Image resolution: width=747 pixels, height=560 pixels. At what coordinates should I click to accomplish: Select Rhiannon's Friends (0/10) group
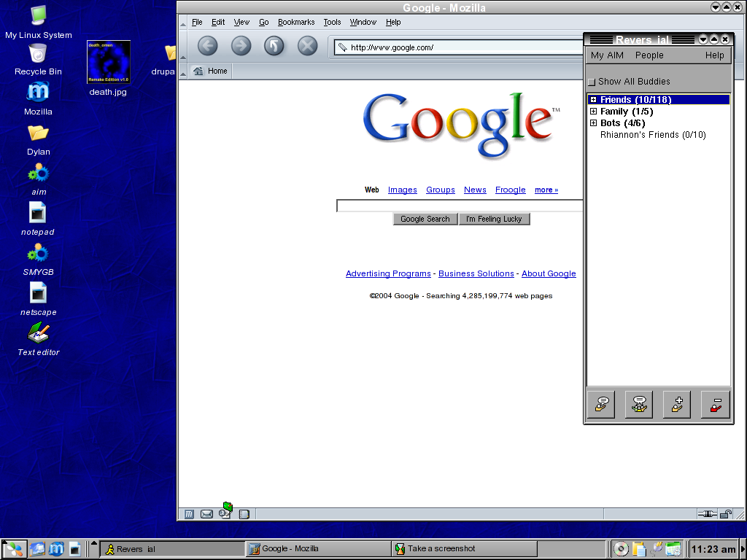click(653, 135)
